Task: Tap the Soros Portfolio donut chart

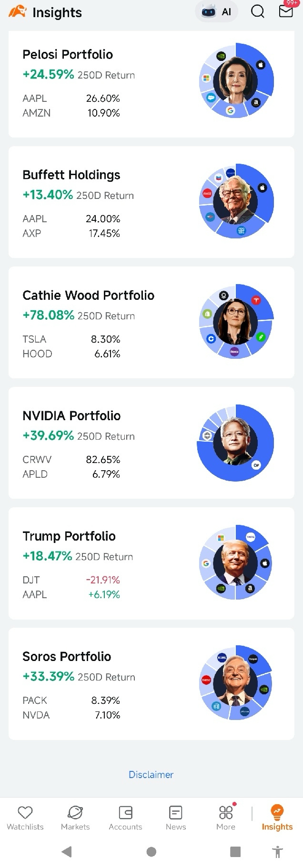Action: 236,683
